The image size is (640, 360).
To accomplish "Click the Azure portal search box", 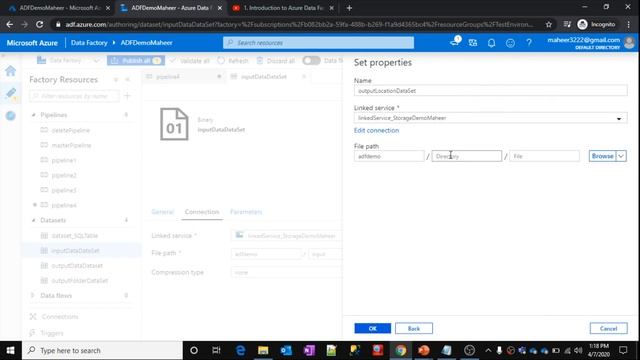I will point(318,42).
